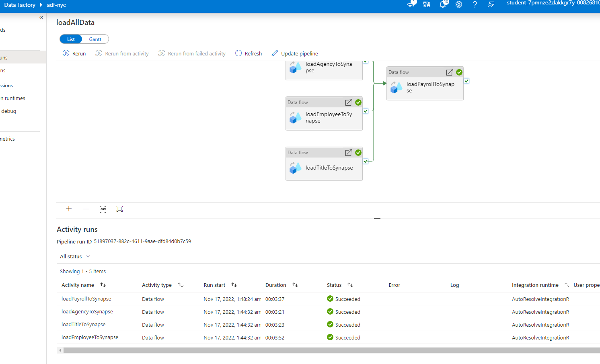Open the announcements megaphone icon
Viewport: 600px width, 364px height.
[411, 4]
